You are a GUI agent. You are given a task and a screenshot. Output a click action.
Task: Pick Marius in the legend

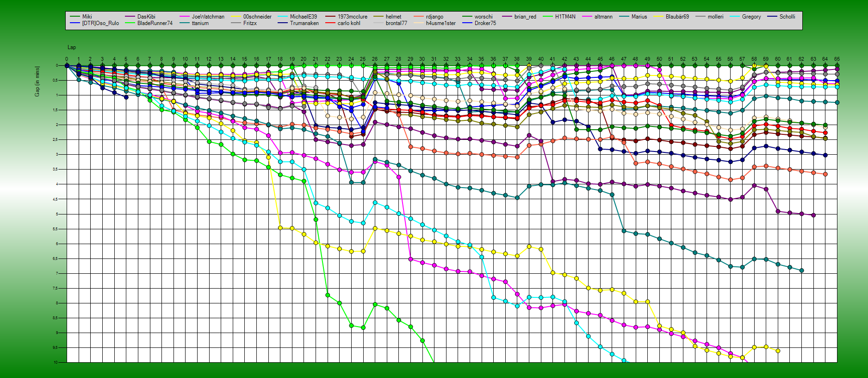click(639, 17)
